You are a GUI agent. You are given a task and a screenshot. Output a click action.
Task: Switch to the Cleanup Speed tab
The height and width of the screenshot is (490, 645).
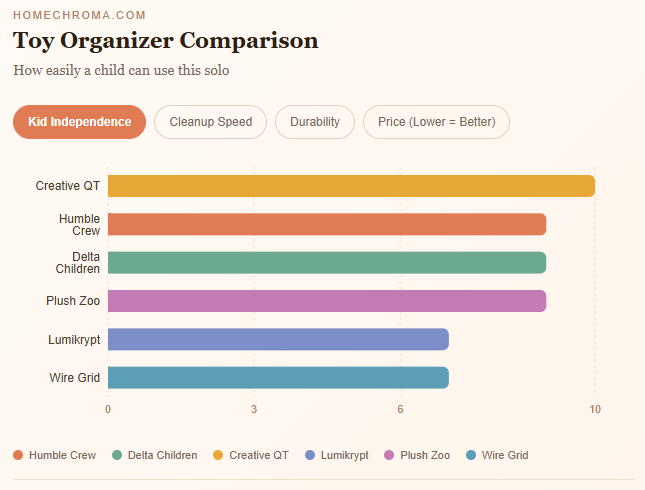tap(210, 122)
